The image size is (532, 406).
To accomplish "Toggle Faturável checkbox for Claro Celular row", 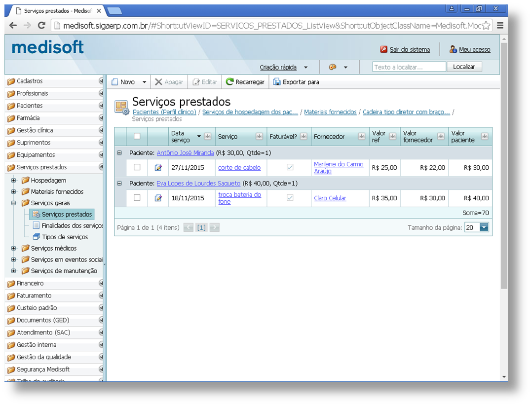I will (290, 197).
